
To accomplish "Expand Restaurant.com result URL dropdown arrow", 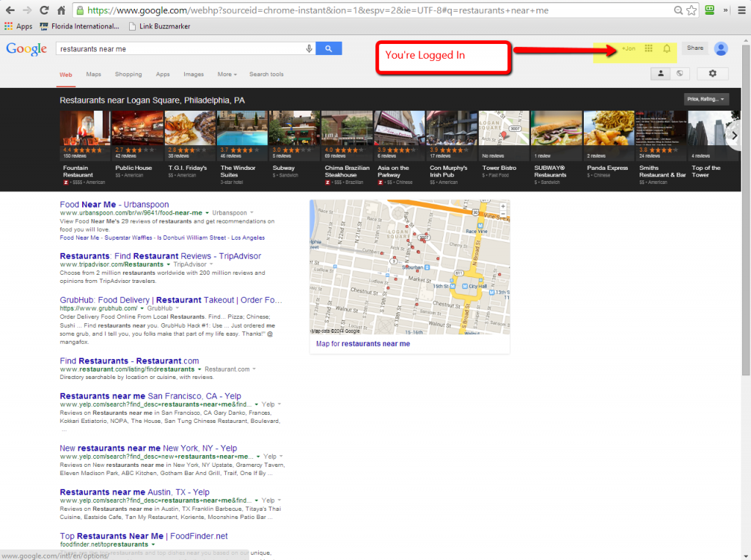I will [199, 369].
